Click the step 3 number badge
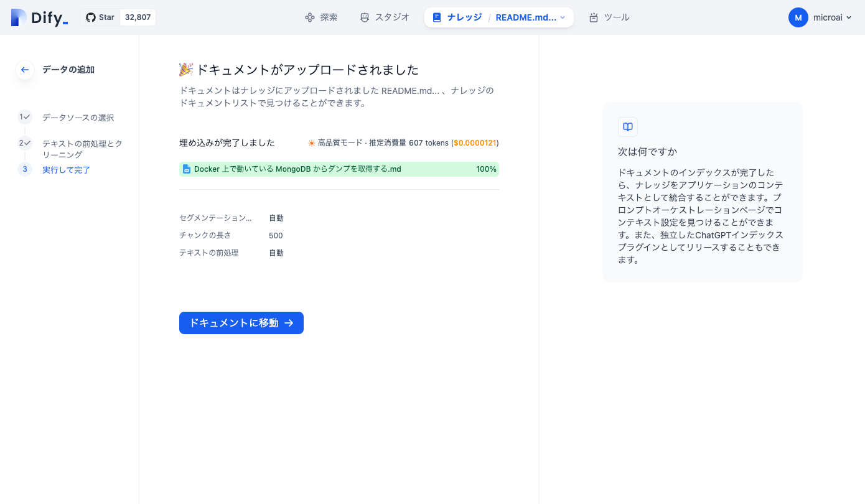The width and height of the screenshot is (865, 504). pyautogui.click(x=25, y=169)
